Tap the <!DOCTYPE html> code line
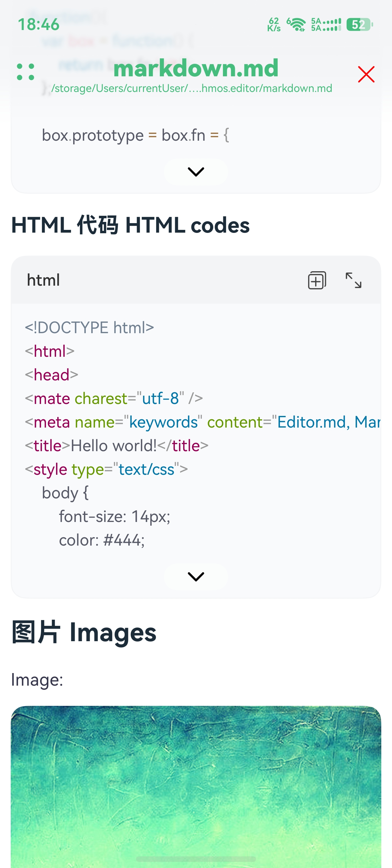The image size is (392, 868). [x=90, y=328]
